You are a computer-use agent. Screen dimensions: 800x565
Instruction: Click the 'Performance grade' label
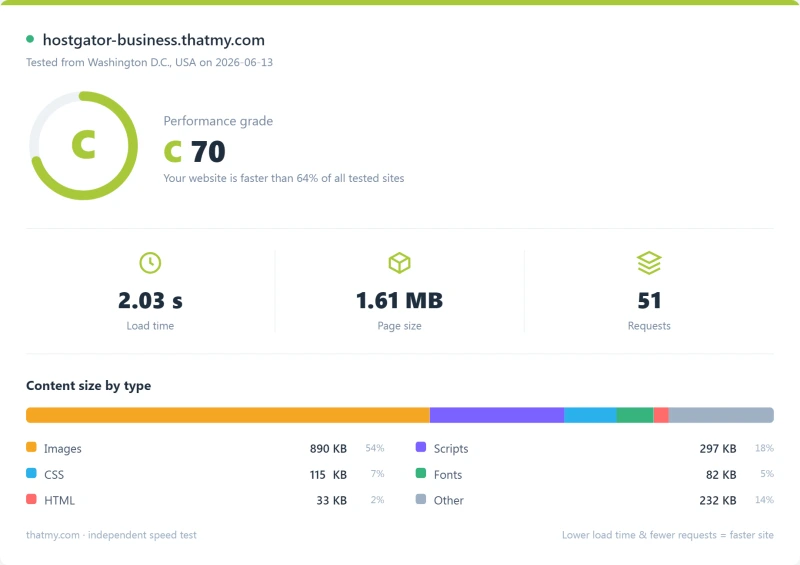[x=218, y=121]
